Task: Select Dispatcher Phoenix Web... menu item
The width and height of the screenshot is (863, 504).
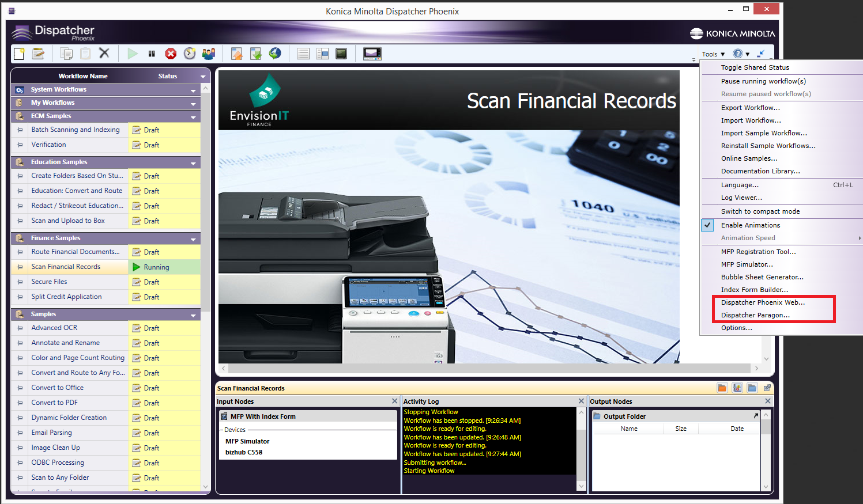Action: click(763, 302)
